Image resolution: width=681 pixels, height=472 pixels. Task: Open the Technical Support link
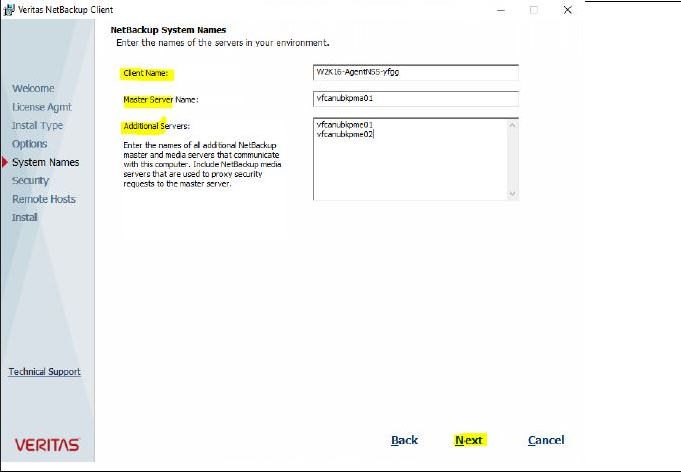coord(45,372)
